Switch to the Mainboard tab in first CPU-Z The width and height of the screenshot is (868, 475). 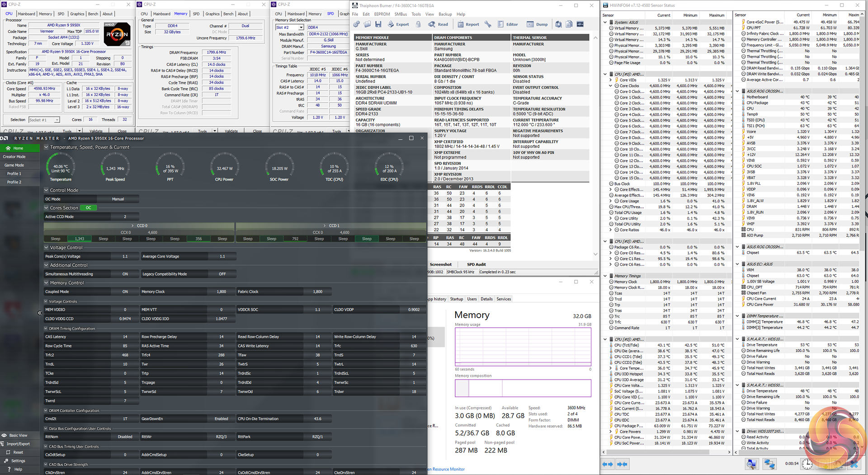tap(26, 14)
